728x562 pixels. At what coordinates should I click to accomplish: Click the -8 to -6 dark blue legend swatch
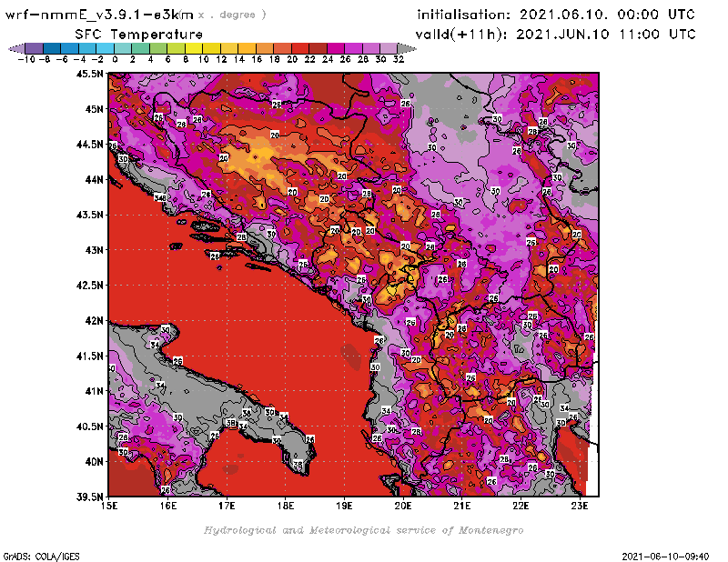pos(52,48)
